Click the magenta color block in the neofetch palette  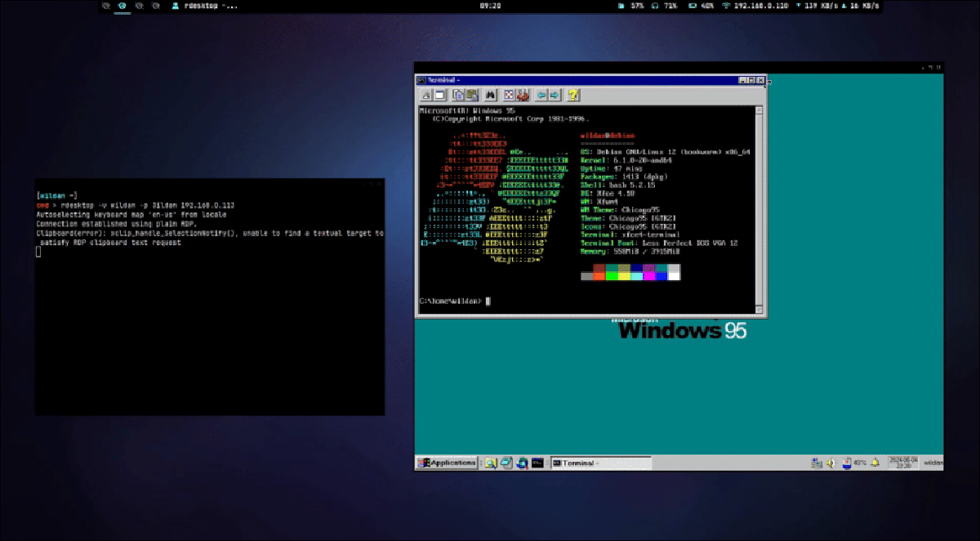tap(649, 276)
